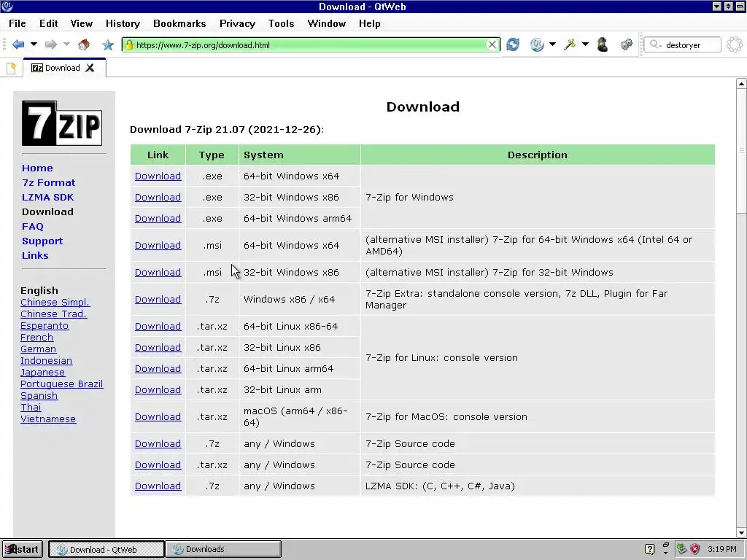
Task: Click the address bar URL field
Action: 309,44
